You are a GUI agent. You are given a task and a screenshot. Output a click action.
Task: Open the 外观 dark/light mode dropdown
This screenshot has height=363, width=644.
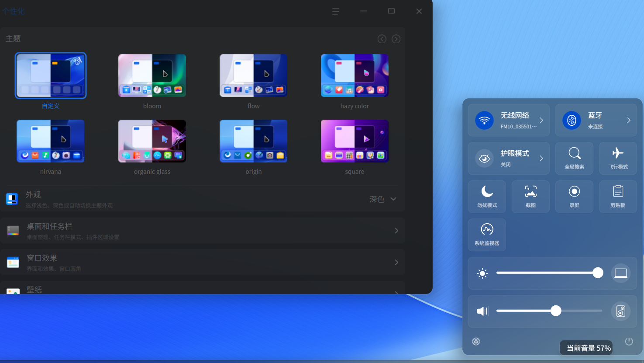(x=383, y=199)
